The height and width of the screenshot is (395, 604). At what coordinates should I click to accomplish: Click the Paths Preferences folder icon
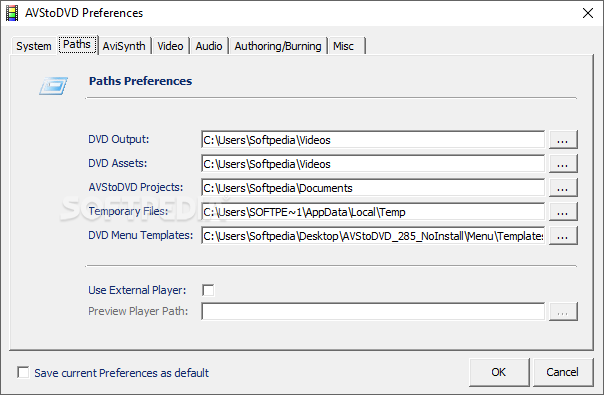[54, 86]
